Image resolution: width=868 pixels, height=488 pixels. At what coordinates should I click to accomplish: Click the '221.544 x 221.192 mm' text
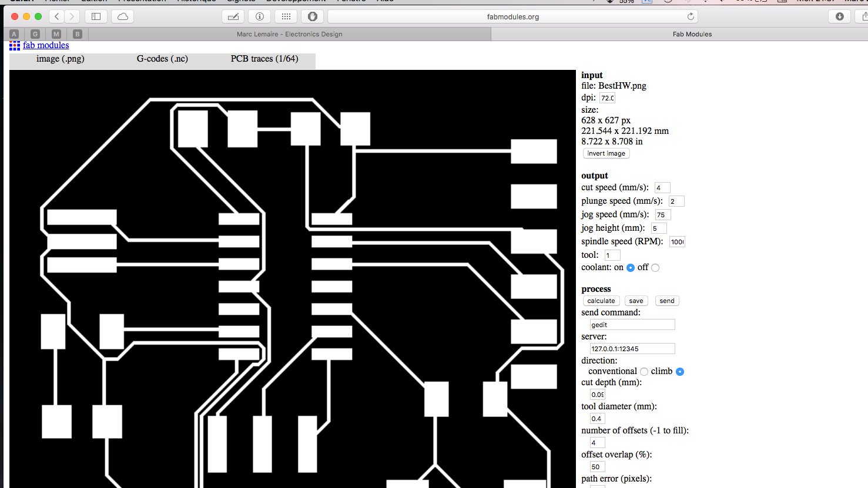coord(625,131)
